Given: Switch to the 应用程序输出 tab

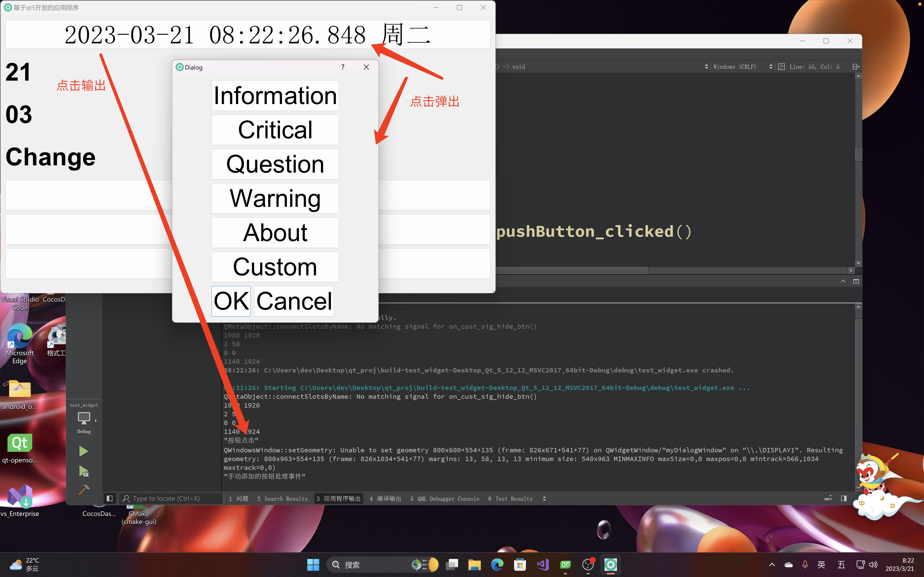Looking at the screenshot, I should point(338,498).
